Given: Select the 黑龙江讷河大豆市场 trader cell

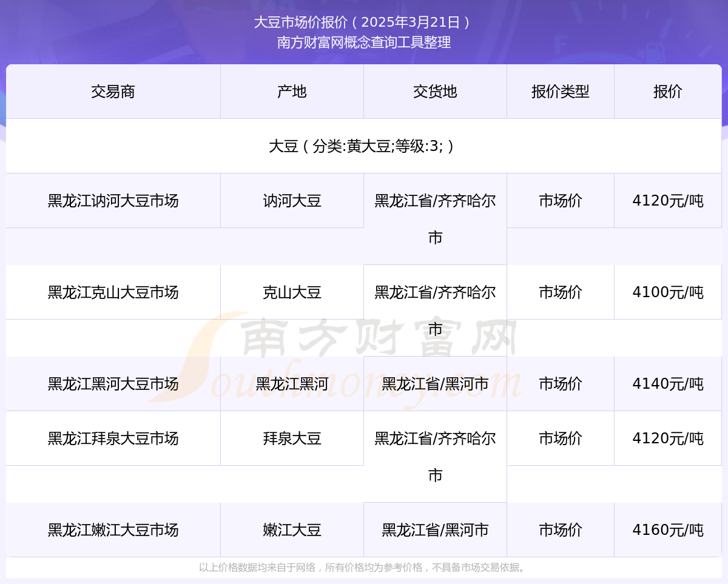Looking at the screenshot, I should tap(113, 201).
